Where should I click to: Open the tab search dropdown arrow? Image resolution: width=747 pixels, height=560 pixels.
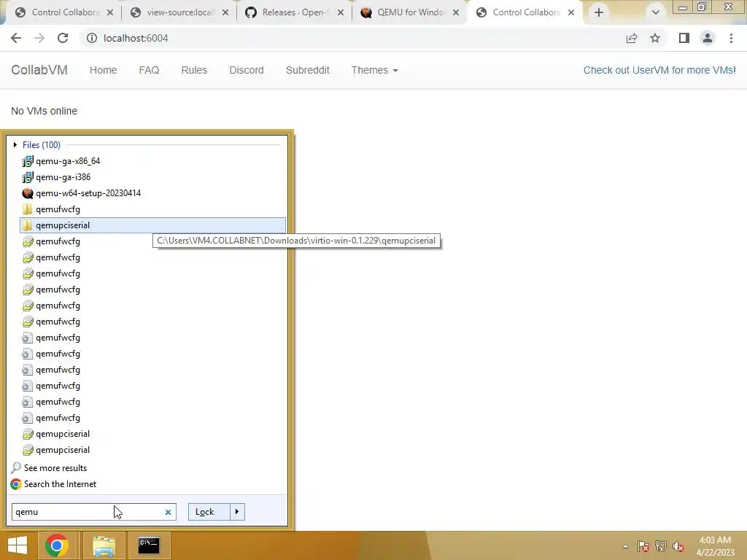pos(656,12)
